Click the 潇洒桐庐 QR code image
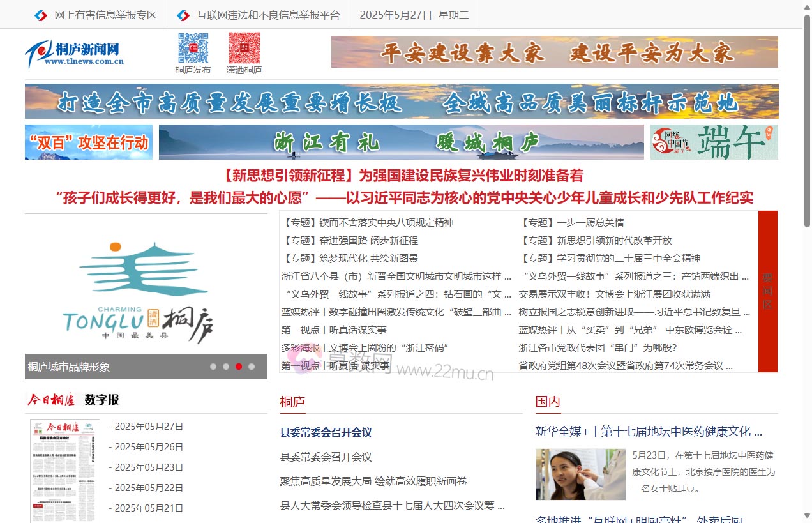Screen dimensions: 812x523 246,47
